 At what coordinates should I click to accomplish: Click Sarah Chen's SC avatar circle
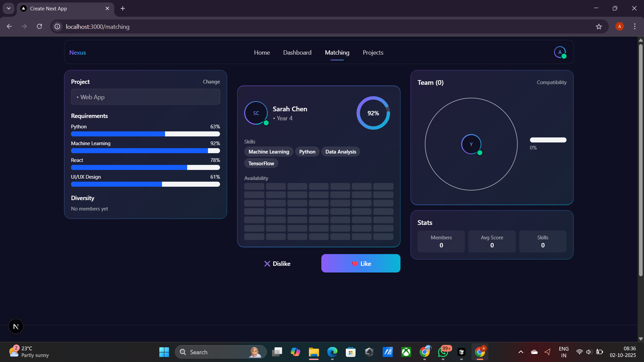click(x=256, y=113)
